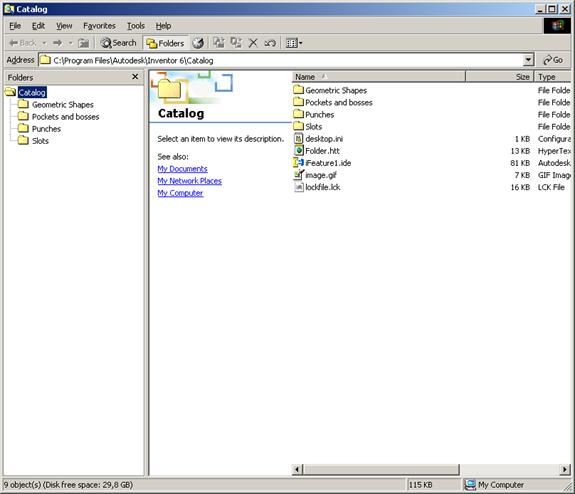575x494 pixels.
Task: Open the Help menu
Action: pos(163,26)
